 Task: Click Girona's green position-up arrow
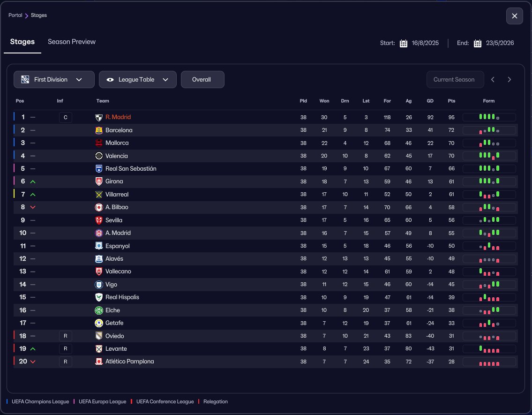tap(33, 182)
